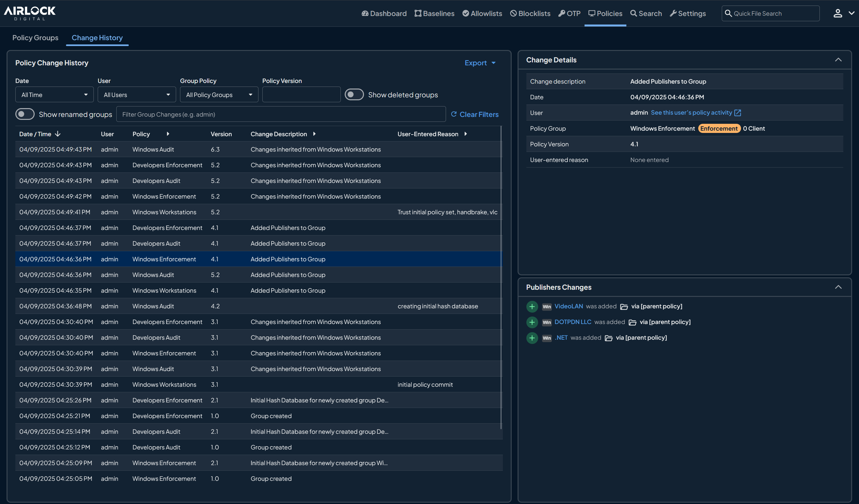Click the external link icon after policy activity
This screenshot has height=504, width=859.
(738, 112)
